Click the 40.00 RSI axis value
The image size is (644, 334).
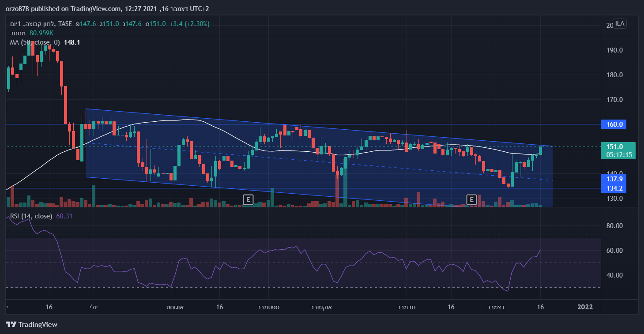[x=614, y=275]
